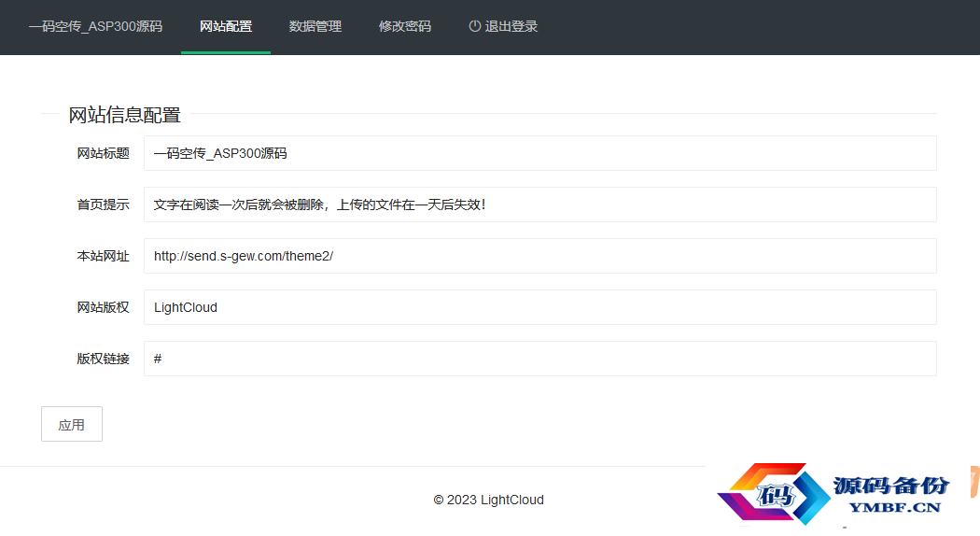Edit the 网站版权 LightCloud field
Image resolution: width=980 pixels, height=536 pixels.
[x=540, y=307]
